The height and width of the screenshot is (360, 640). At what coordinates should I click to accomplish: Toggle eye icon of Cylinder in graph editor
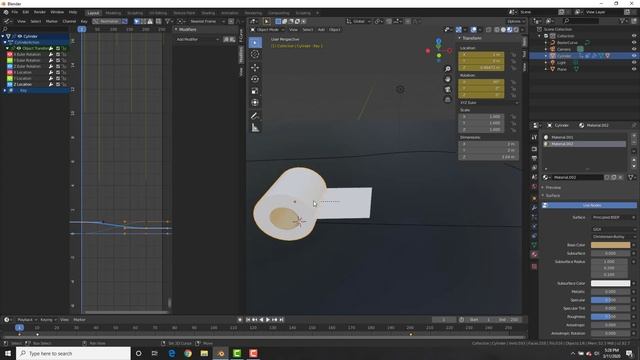click(20, 36)
